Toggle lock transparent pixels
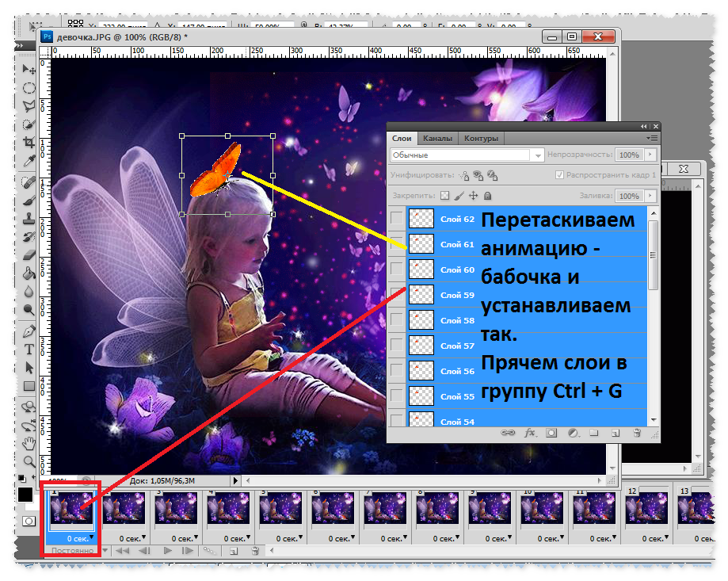The height and width of the screenshot is (581, 728). (x=444, y=196)
